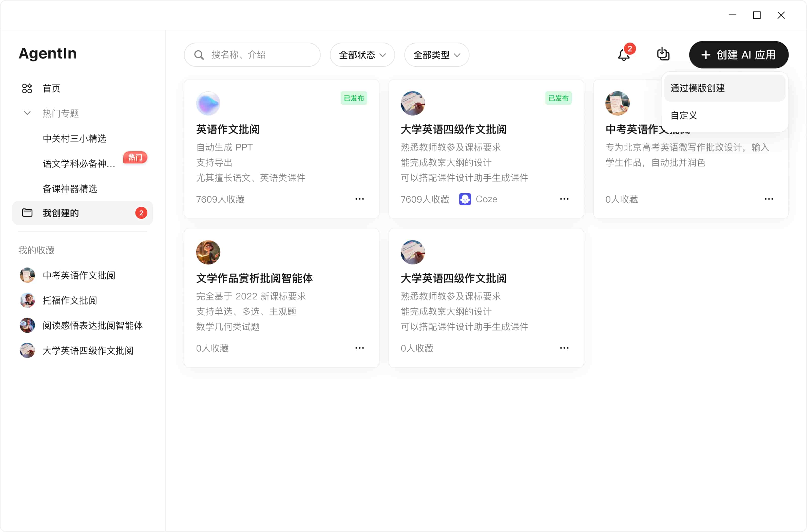Click the import/download icon in the top bar
The height and width of the screenshot is (532, 807).
(663, 54)
